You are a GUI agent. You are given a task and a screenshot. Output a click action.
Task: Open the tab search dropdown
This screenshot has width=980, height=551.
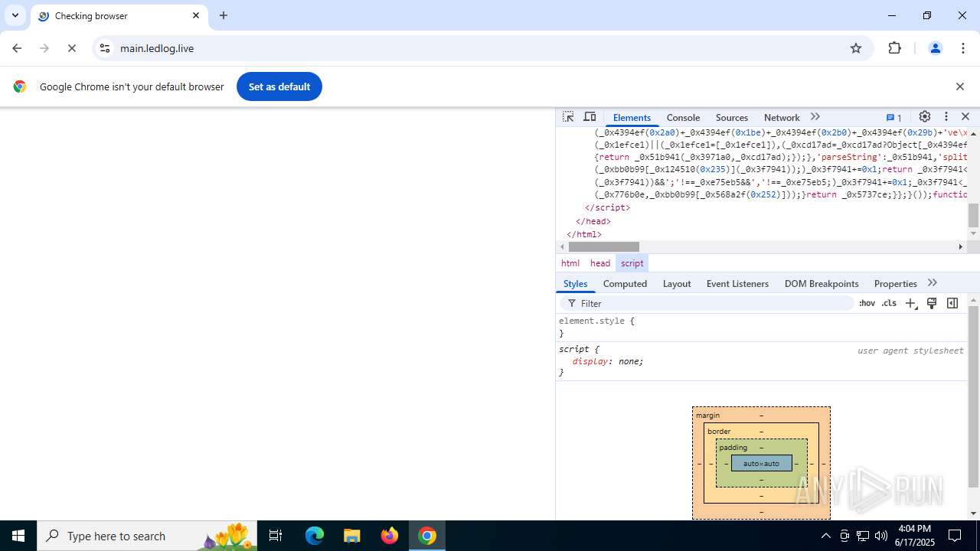(x=15, y=15)
